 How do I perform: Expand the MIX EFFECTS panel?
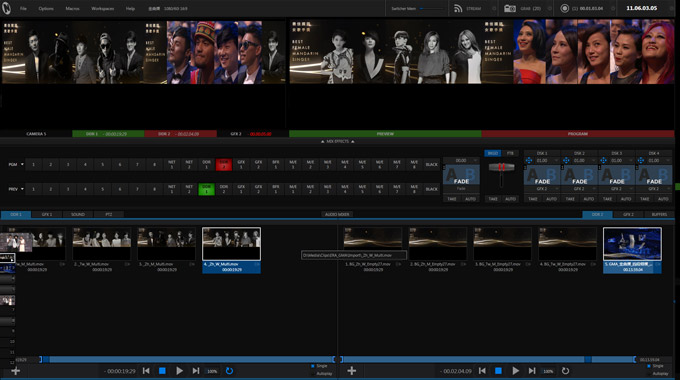pos(337,141)
